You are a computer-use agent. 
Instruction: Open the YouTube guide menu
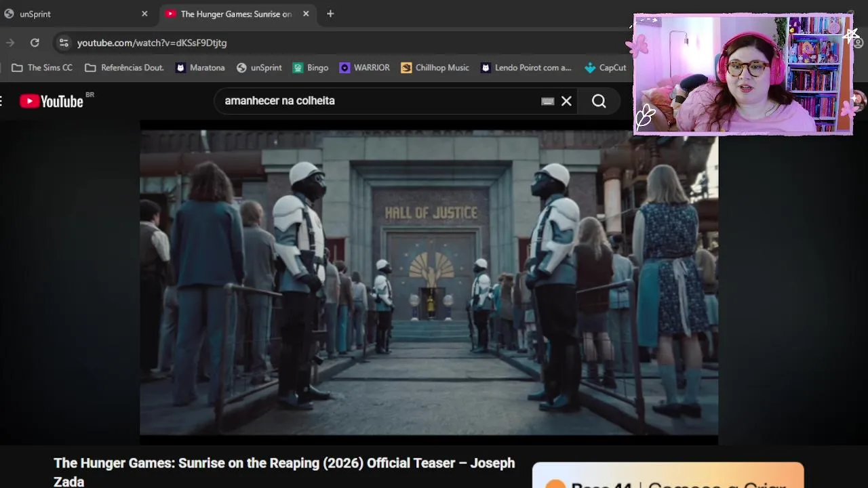click(1, 101)
